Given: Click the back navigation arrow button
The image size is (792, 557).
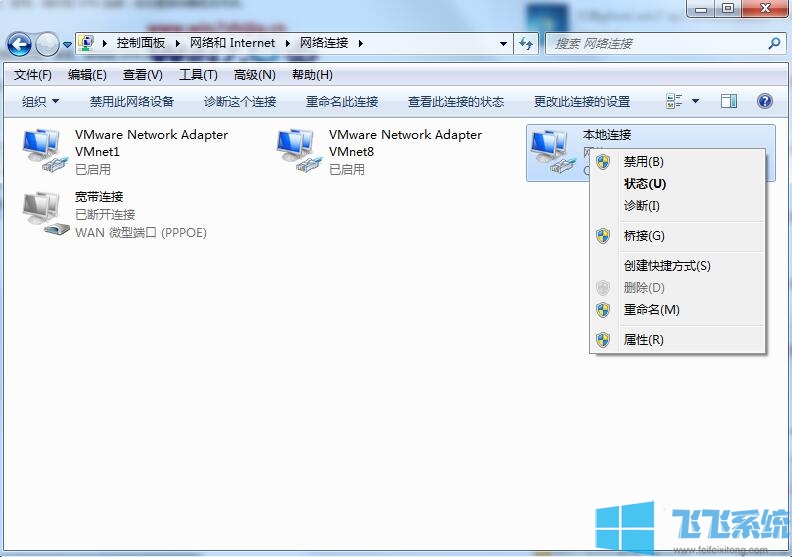Looking at the screenshot, I should pyautogui.click(x=19, y=44).
